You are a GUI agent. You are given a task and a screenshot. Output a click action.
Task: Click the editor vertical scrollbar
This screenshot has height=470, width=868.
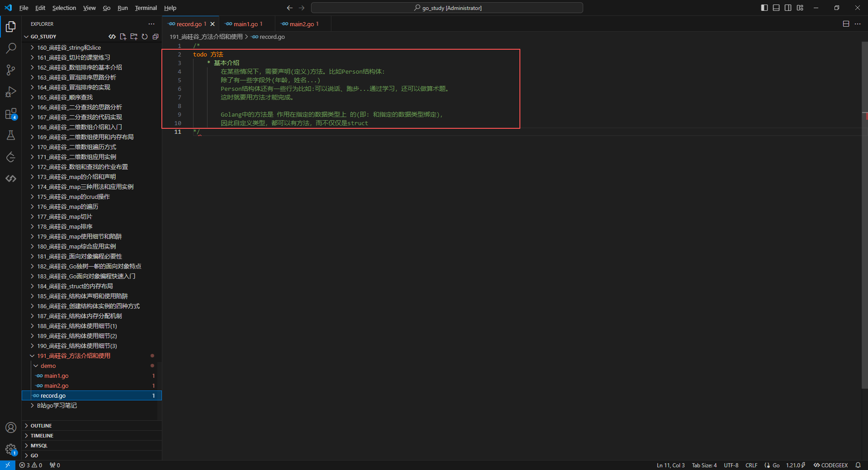pos(864,215)
